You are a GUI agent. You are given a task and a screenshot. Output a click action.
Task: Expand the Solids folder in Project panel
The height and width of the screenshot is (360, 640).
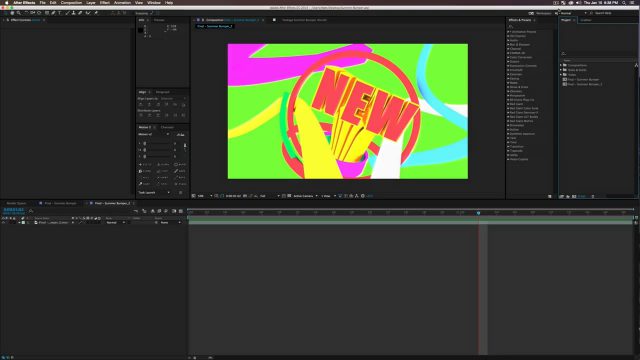[x=561, y=70]
